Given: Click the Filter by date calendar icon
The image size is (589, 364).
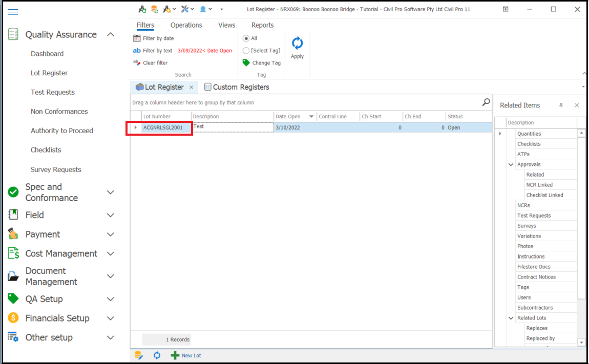Looking at the screenshot, I should (x=137, y=38).
